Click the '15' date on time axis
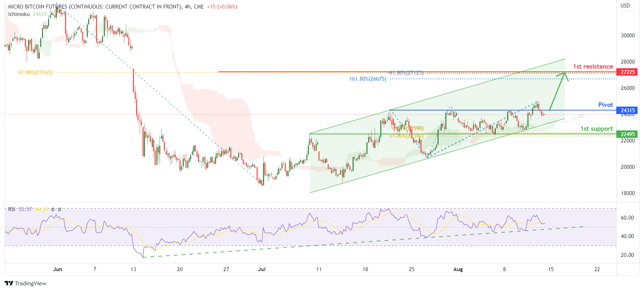Image resolution: width=644 pixels, height=291 pixels. pyautogui.click(x=551, y=269)
